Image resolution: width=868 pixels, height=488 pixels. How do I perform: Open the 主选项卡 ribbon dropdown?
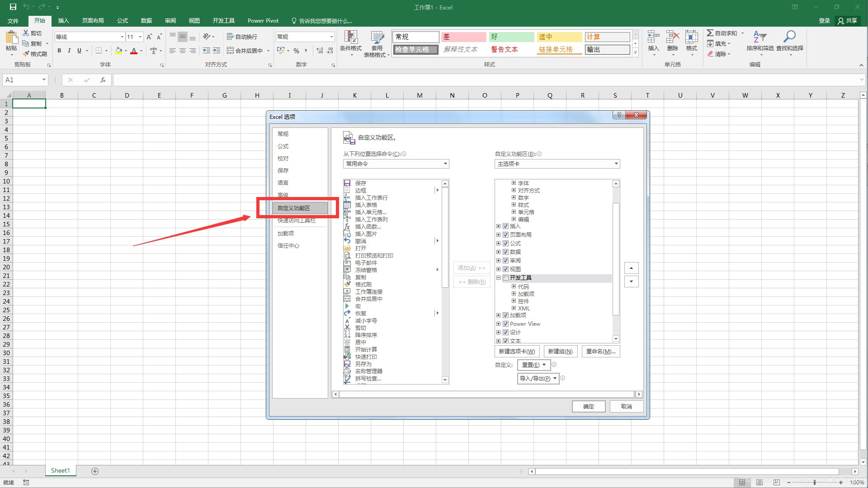pos(557,164)
